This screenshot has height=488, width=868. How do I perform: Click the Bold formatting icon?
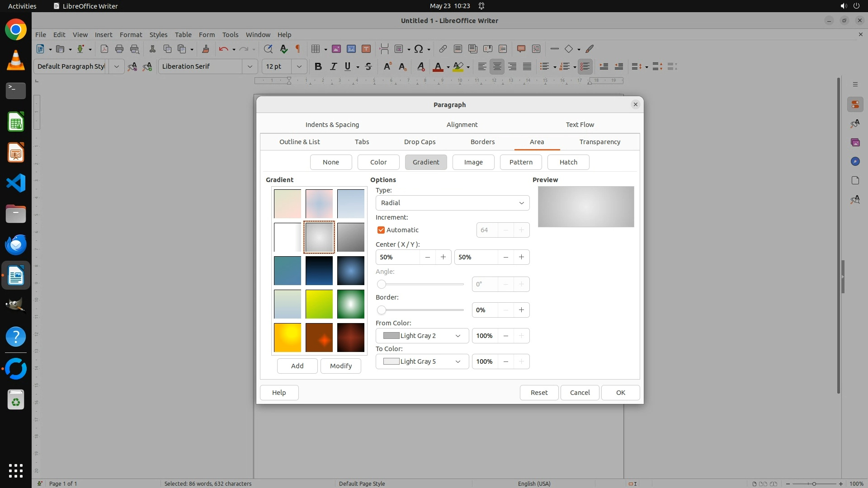click(318, 66)
